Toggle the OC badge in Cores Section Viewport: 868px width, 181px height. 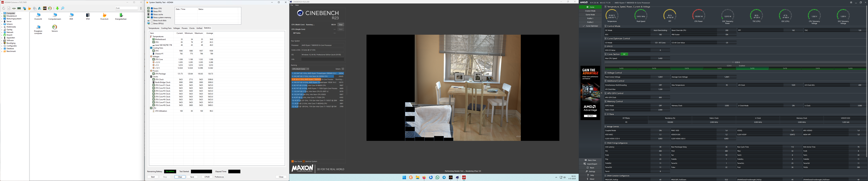pos(624,54)
